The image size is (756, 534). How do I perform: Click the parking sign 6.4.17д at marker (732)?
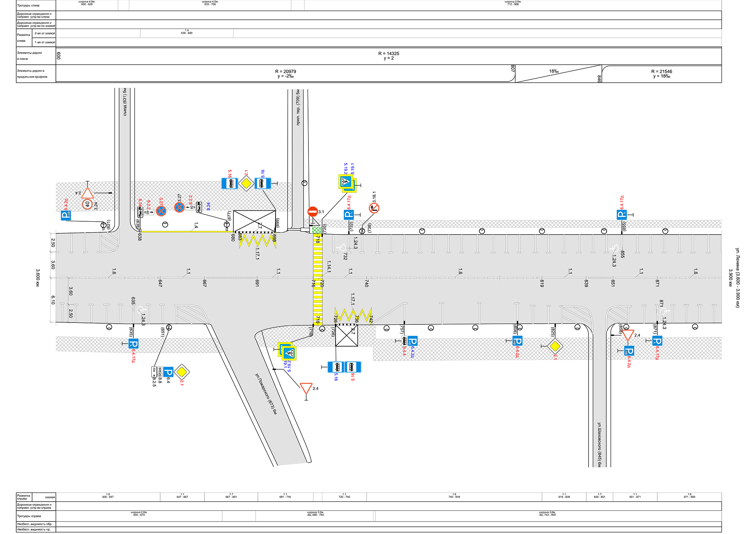pos(349,215)
